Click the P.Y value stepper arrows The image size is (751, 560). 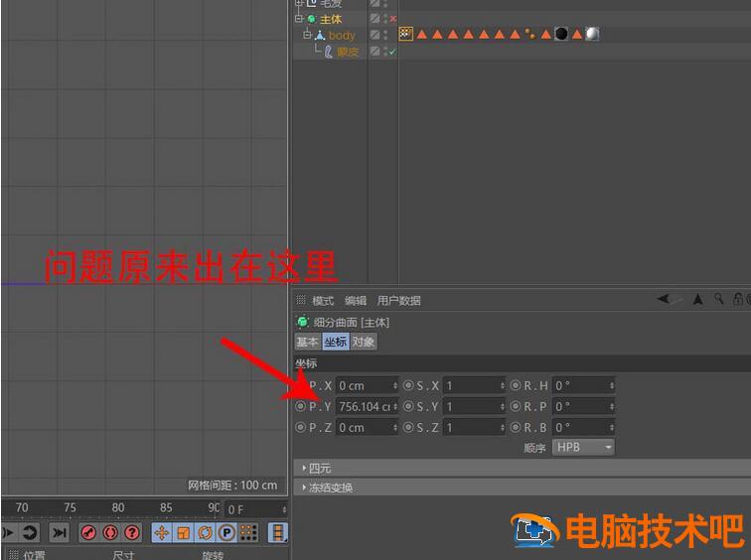[x=395, y=407]
